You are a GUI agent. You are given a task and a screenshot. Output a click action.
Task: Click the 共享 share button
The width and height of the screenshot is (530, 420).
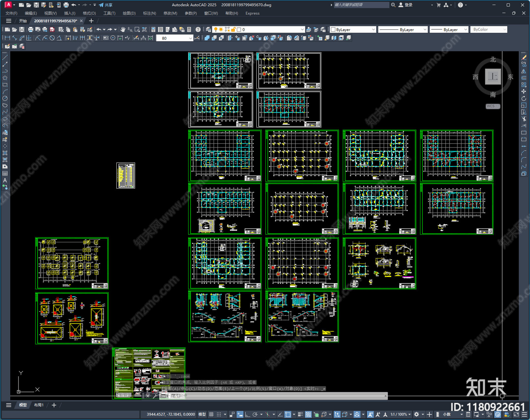pyautogui.click(x=106, y=5)
